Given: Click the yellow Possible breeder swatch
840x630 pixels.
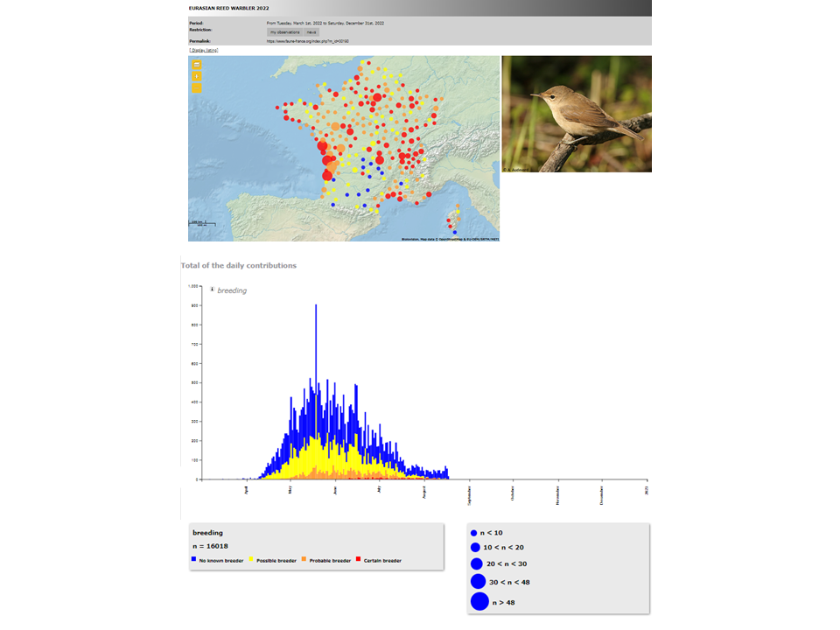Looking at the screenshot, I should pyautogui.click(x=252, y=560).
